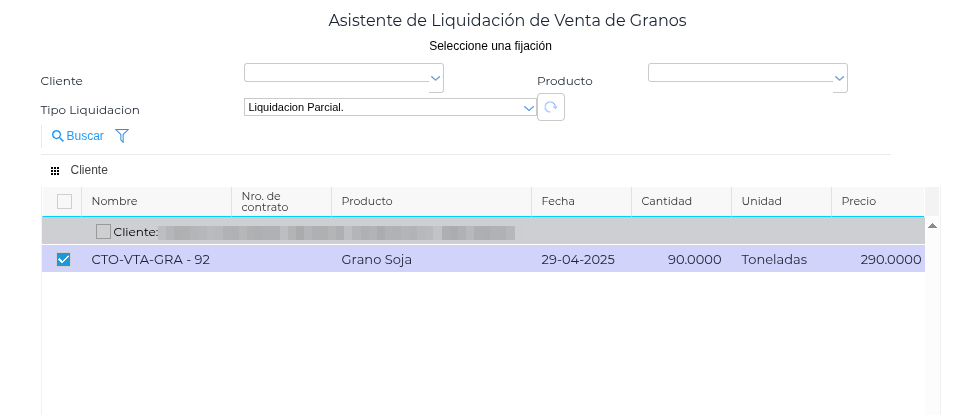
Task: Sort by the Fecha column header
Action: [558, 201]
